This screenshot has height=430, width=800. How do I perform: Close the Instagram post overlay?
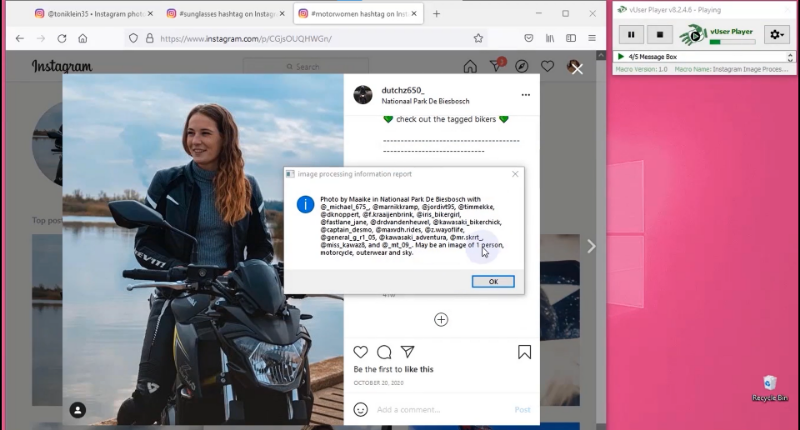click(x=577, y=69)
